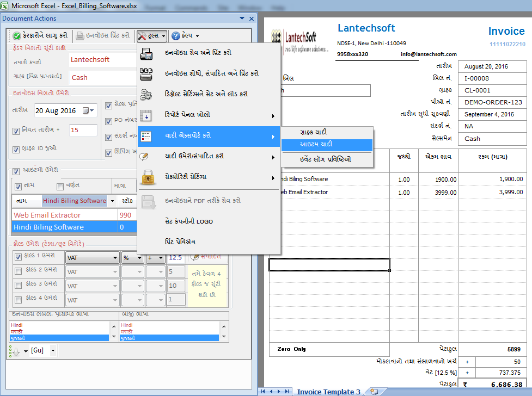Click the add/edit list pencil icon
The image size is (532, 396).
[x=144, y=157]
